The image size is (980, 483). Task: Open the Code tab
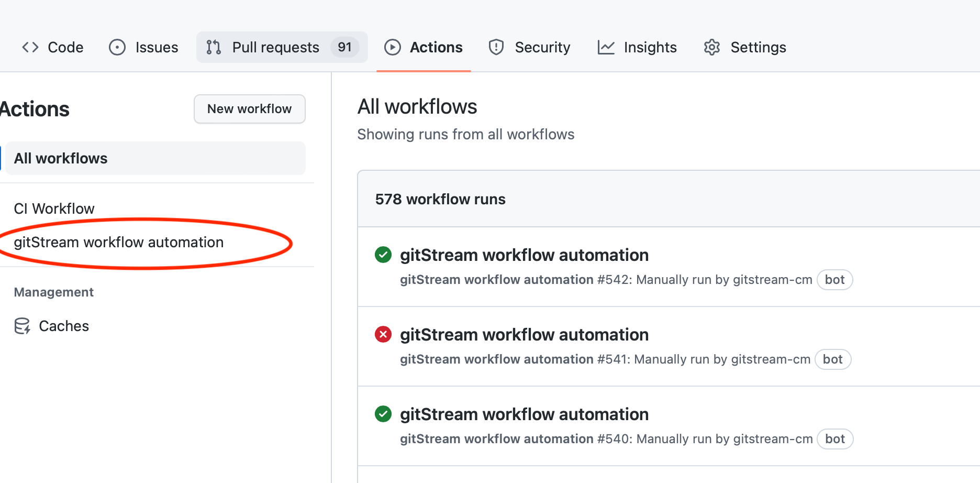[x=52, y=47]
